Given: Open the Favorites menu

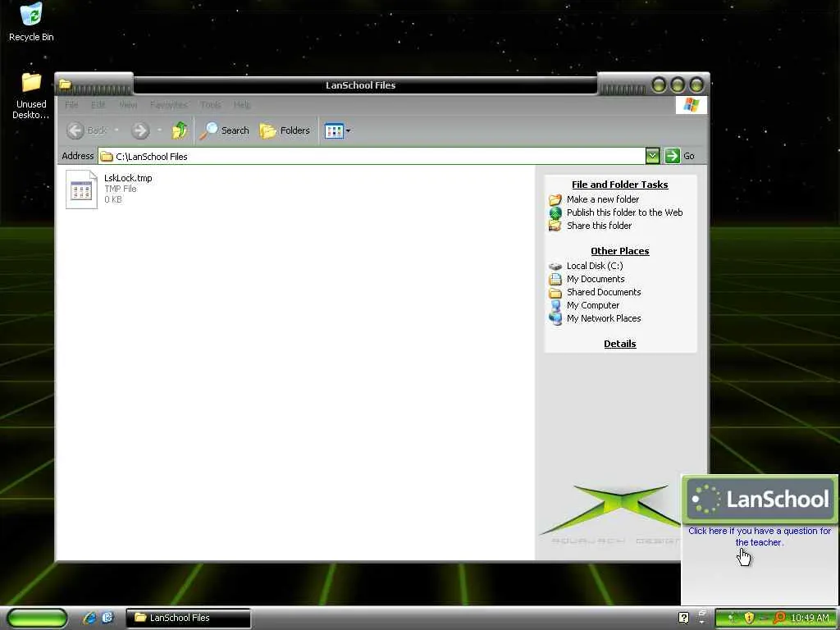Looking at the screenshot, I should 169,104.
